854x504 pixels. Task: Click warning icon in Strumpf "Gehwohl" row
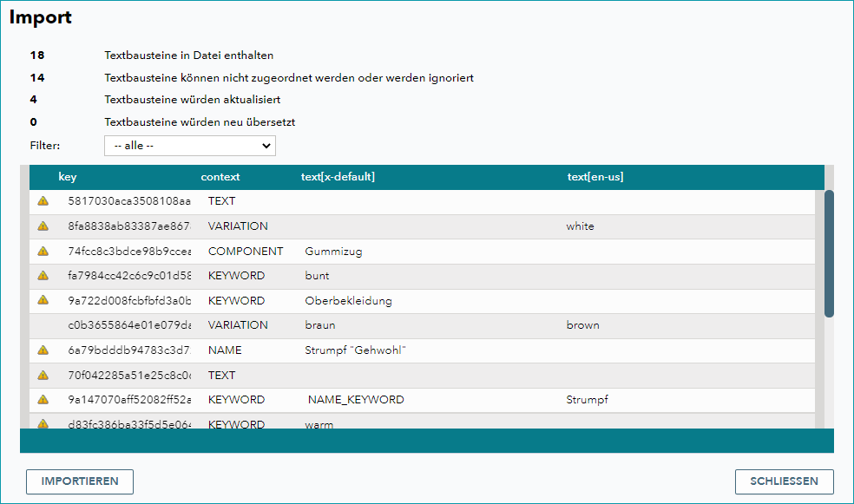pos(43,350)
